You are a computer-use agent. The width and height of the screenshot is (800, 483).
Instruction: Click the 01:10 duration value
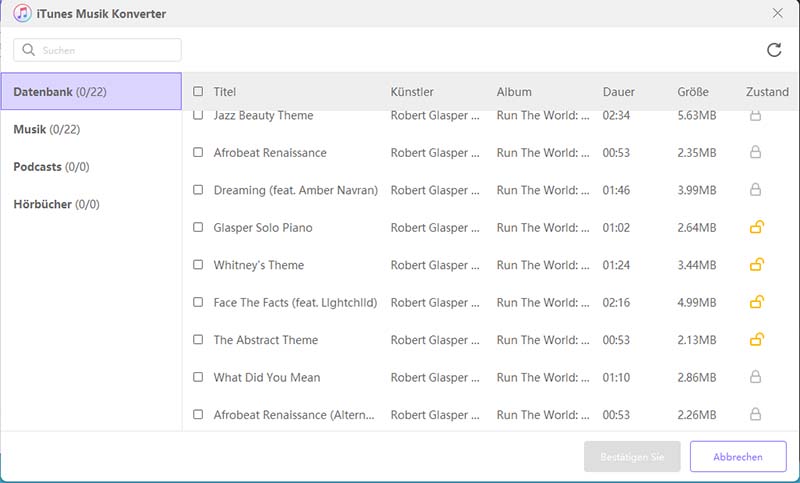coord(616,377)
